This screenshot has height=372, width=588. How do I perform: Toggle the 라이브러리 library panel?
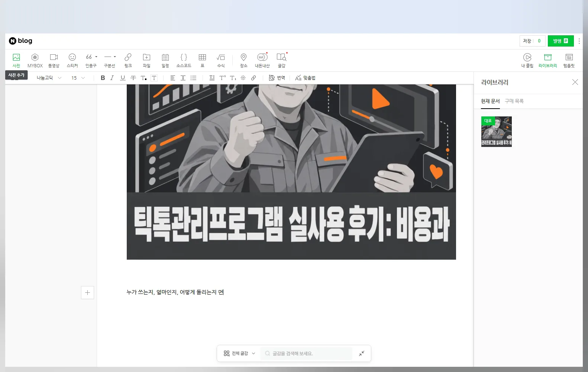click(x=548, y=60)
